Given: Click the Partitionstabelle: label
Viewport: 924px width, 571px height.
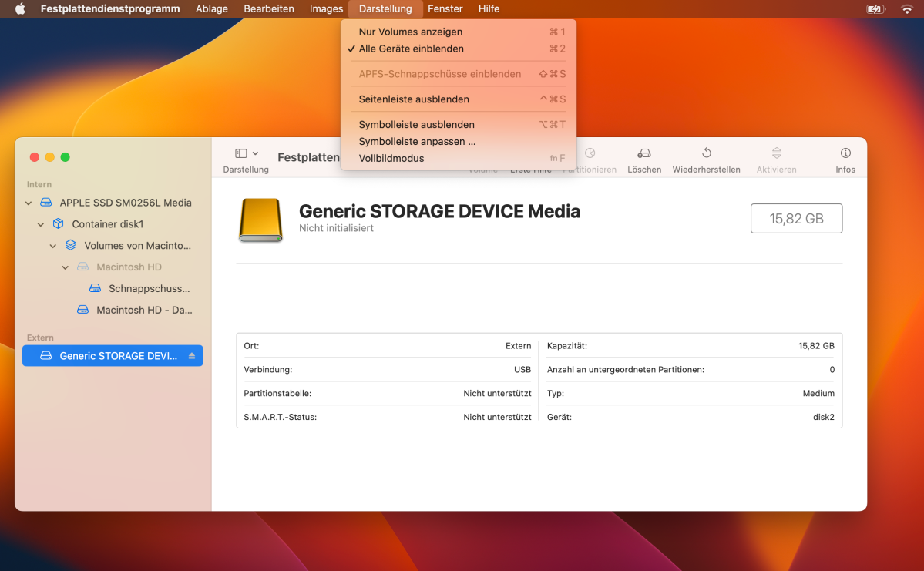Looking at the screenshot, I should [277, 393].
